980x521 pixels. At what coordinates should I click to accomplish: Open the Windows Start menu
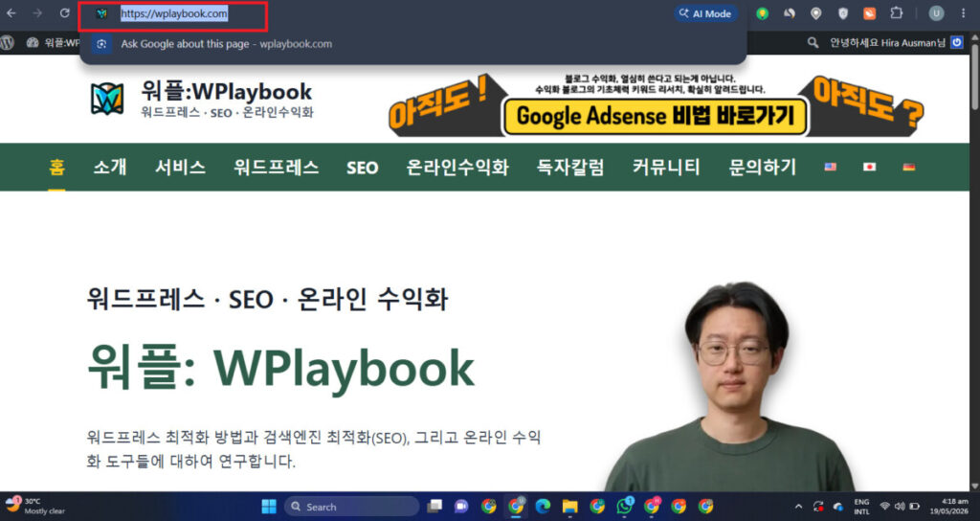click(x=269, y=507)
